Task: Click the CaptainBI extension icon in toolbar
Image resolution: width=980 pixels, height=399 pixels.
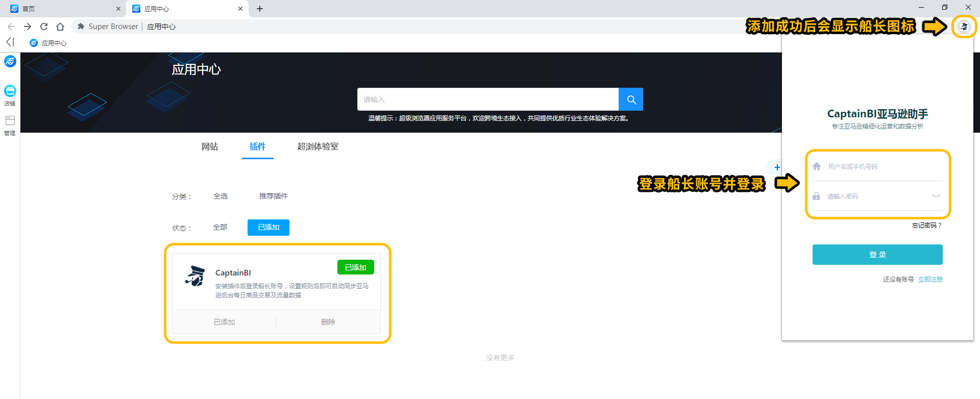Action: [x=964, y=27]
